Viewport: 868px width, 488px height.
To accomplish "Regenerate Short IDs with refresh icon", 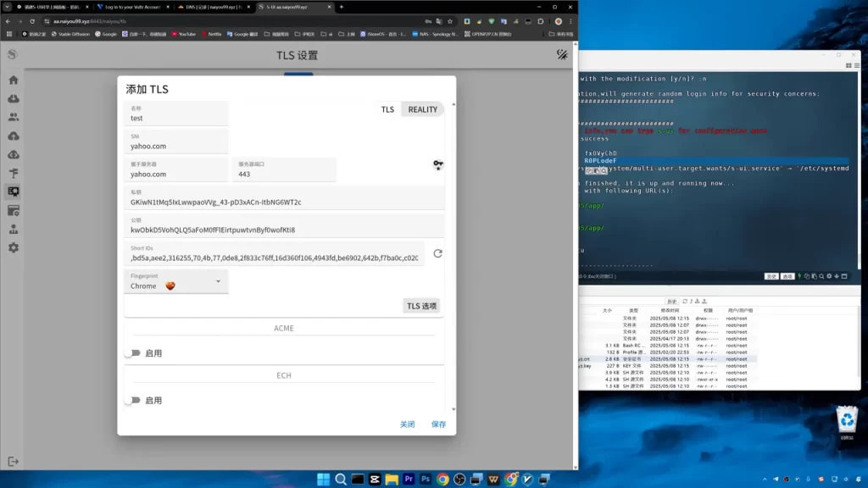I will pos(438,253).
